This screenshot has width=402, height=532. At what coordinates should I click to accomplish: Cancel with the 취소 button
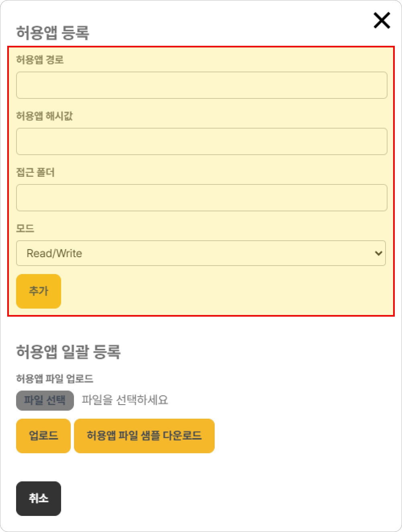(39, 499)
